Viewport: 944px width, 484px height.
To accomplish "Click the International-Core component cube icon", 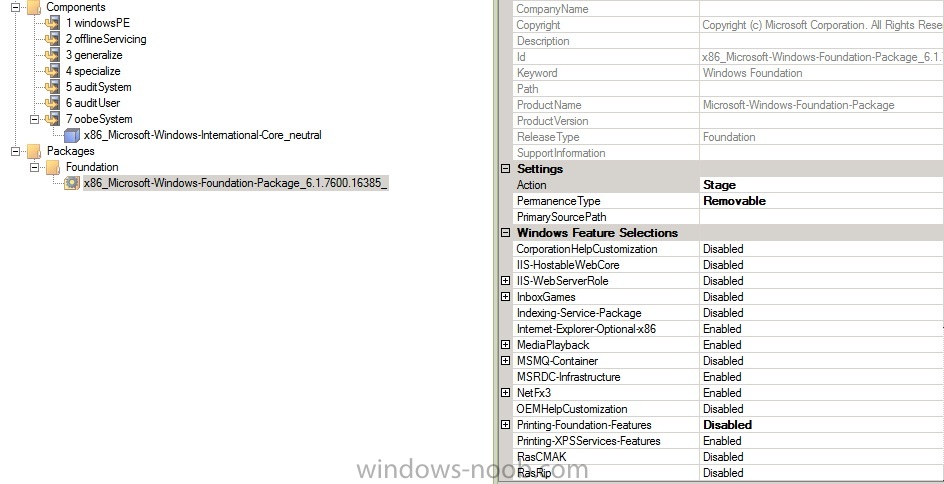I will coord(72,135).
